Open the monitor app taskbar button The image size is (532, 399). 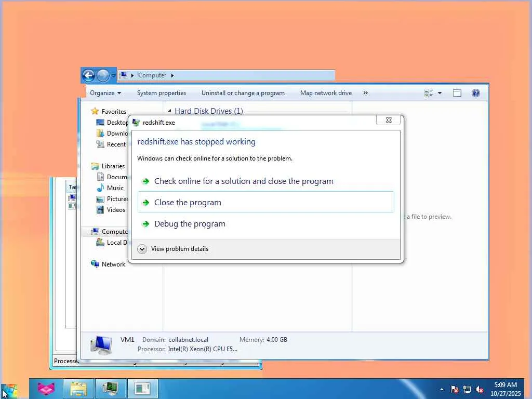tap(111, 389)
